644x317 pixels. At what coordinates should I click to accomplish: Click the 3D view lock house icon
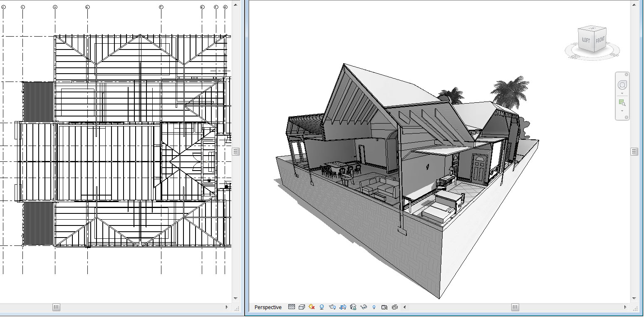pyautogui.click(x=353, y=307)
